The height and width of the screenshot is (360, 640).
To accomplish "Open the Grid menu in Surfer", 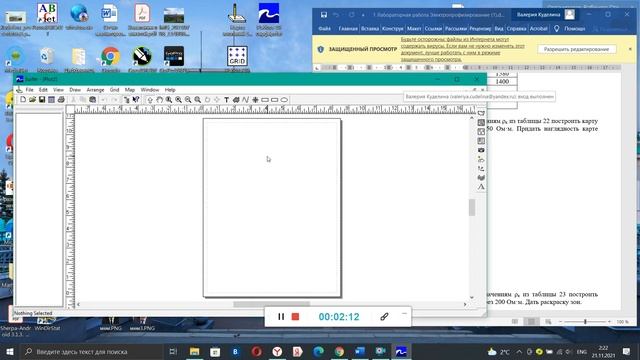I will [x=114, y=90].
